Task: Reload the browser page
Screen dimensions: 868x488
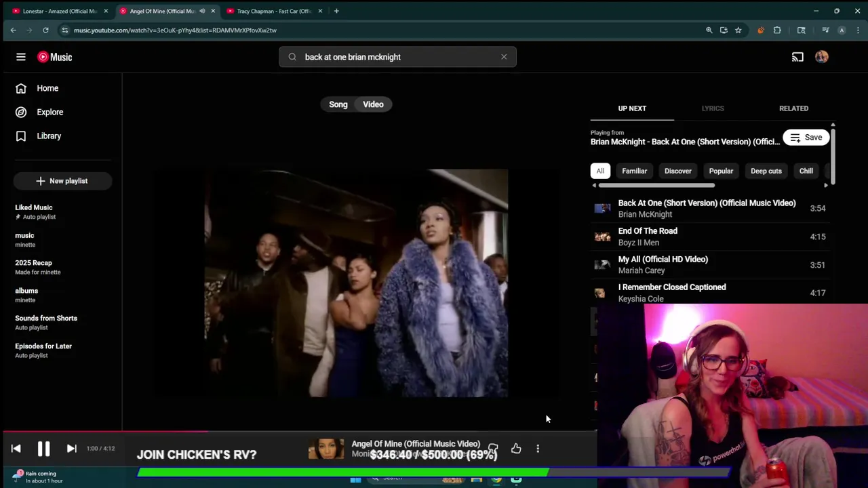Action: [45, 30]
